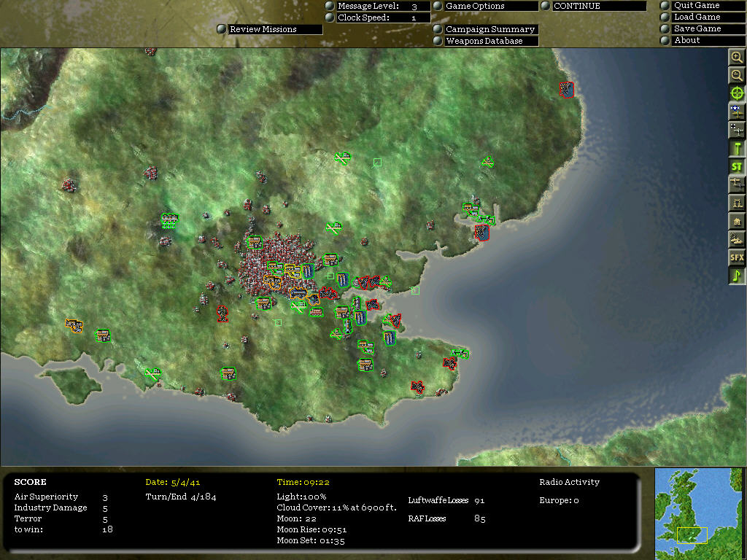Screen dimensions: 747x560
Task: Select the green building icon on the south coast
Action: (228, 373)
